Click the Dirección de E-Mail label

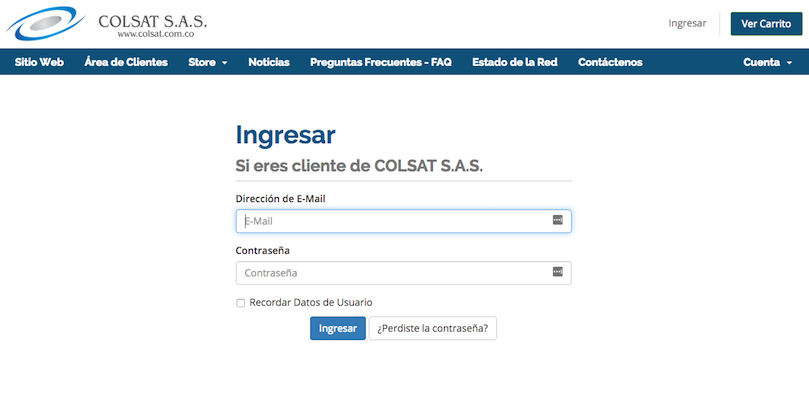tap(281, 199)
